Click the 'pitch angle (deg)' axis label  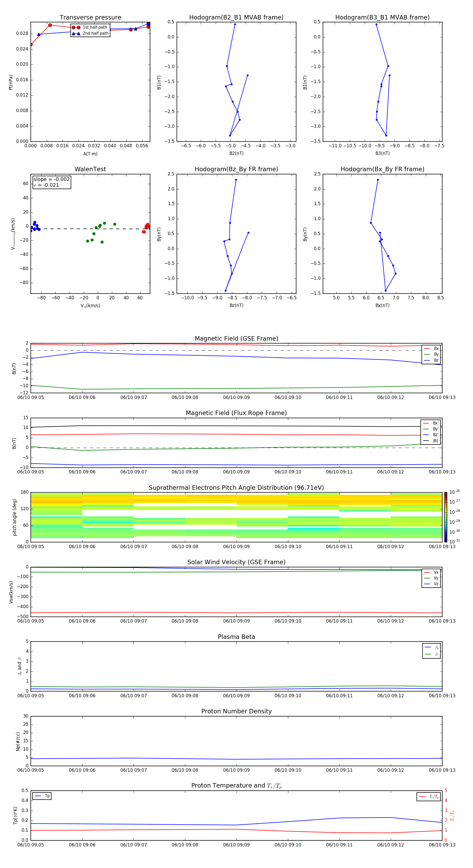(x=14, y=517)
